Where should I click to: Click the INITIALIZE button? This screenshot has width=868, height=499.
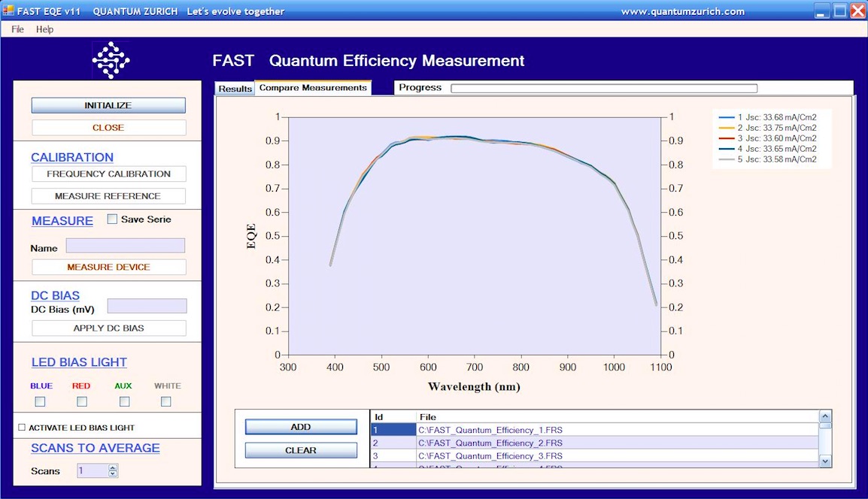pyautogui.click(x=108, y=105)
